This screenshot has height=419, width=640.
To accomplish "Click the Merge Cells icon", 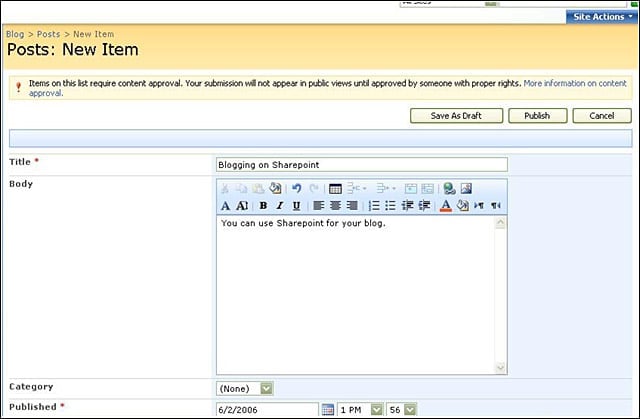I will [411, 188].
